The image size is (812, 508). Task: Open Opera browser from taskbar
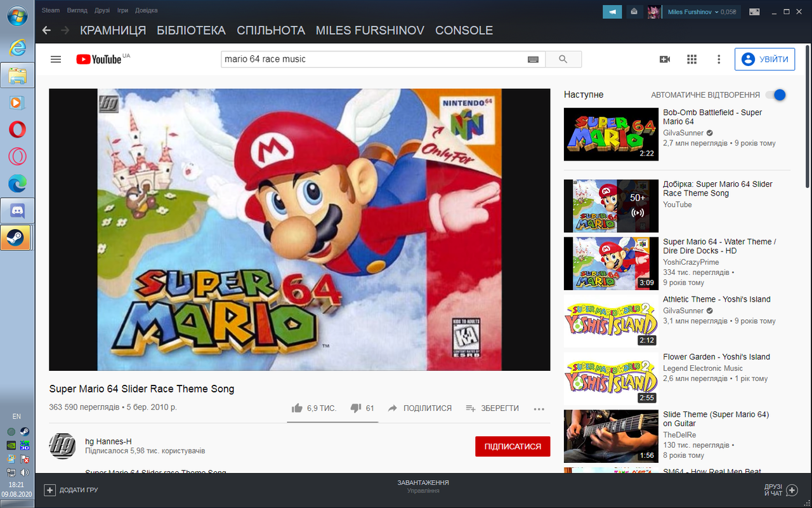(x=17, y=129)
